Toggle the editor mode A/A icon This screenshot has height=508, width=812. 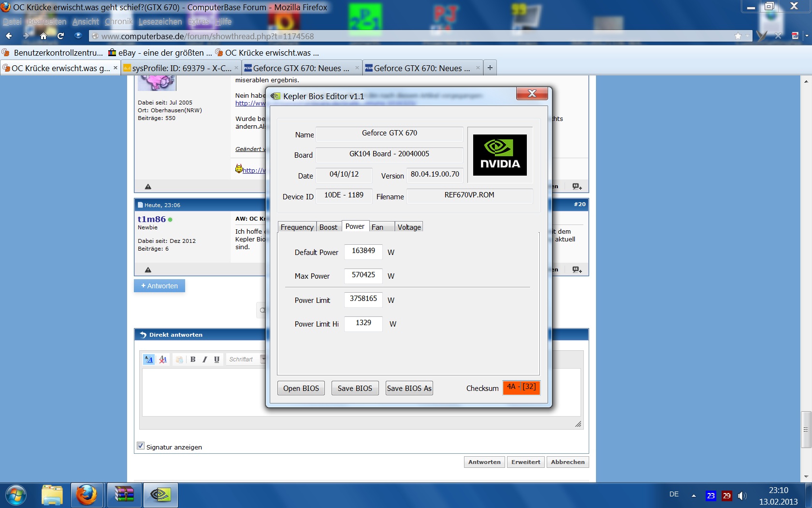[149, 359]
